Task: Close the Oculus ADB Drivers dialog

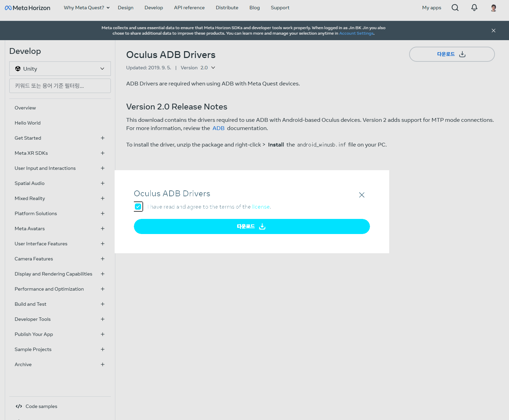Action: click(x=362, y=195)
